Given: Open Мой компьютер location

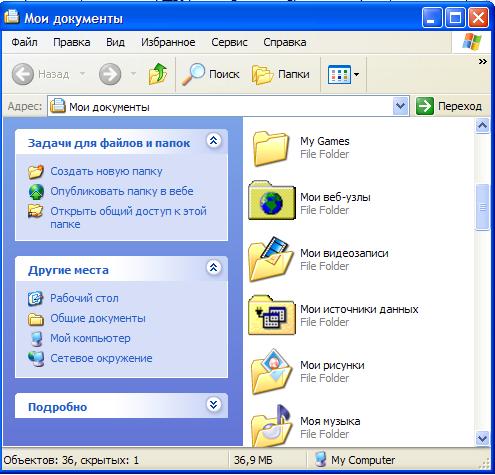Looking at the screenshot, I should pos(90,338).
